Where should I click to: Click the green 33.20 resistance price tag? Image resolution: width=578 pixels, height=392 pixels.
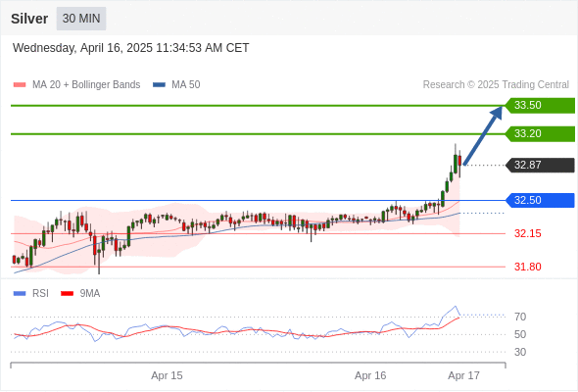(x=540, y=134)
